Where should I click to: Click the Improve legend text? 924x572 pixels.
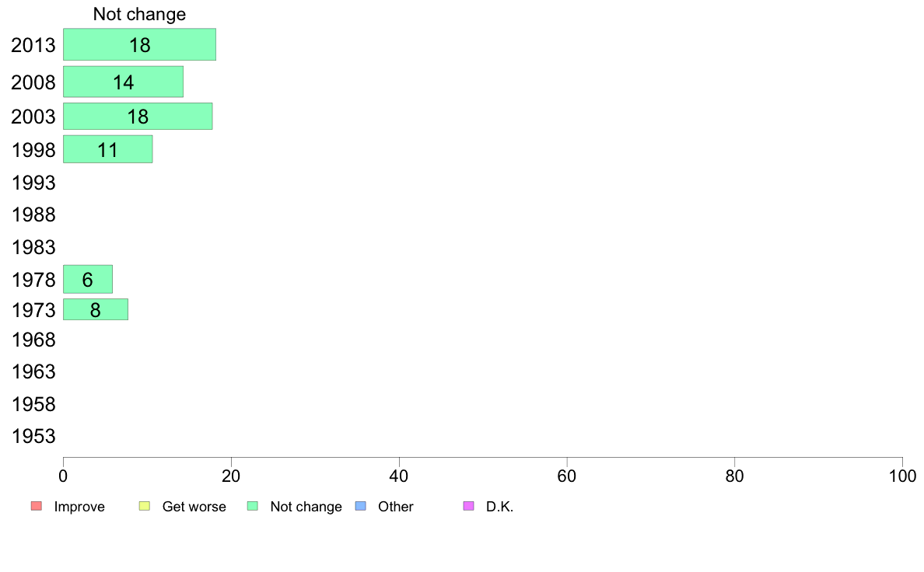[79, 507]
